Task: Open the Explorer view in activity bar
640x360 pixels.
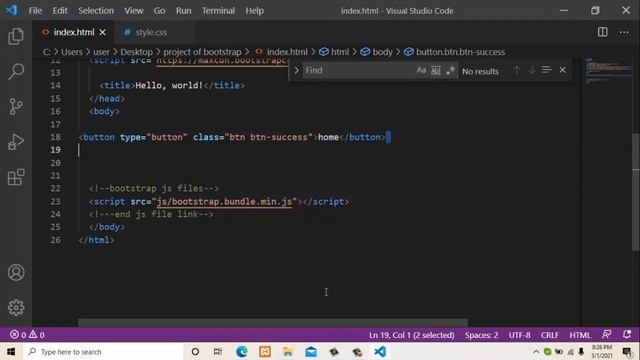Action: tap(16, 36)
